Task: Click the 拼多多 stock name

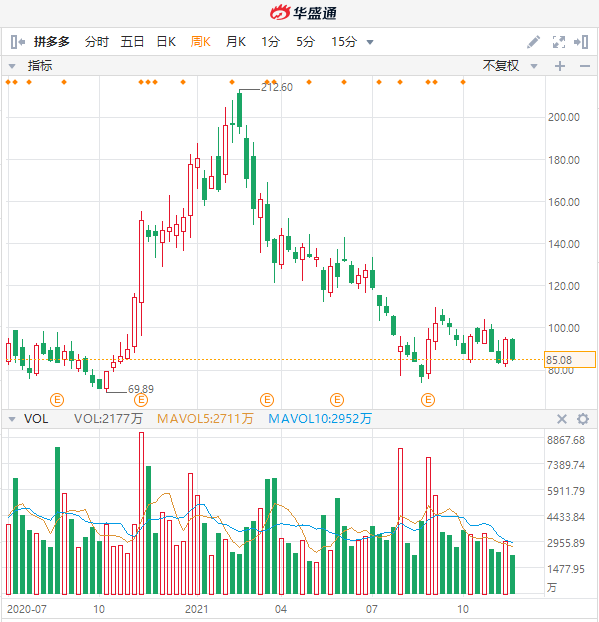Action: click(52, 42)
